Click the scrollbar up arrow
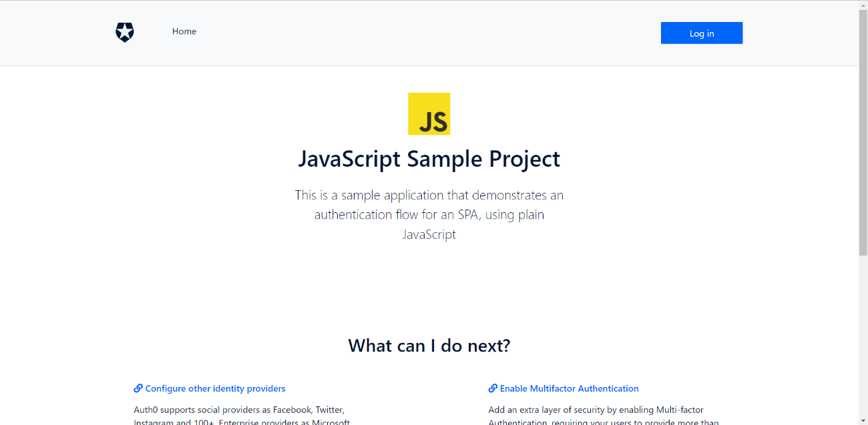The width and height of the screenshot is (868, 425). 863,5
